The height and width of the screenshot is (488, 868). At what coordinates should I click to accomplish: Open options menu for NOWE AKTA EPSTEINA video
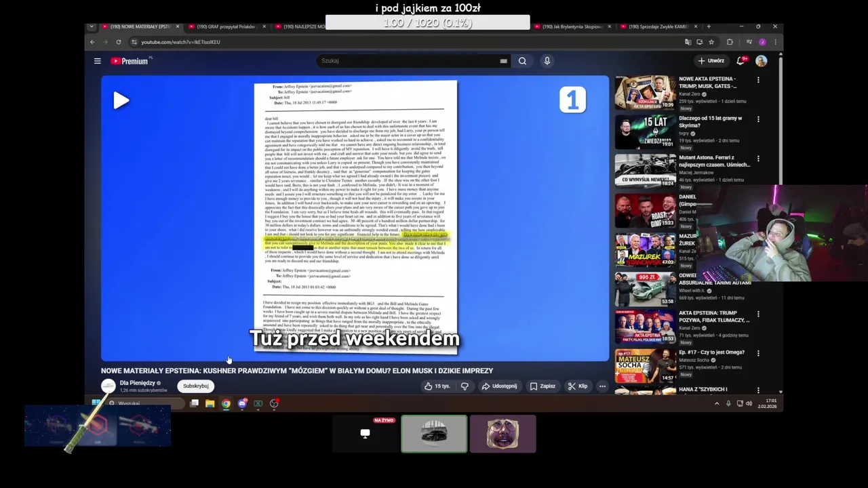tap(758, 80)
